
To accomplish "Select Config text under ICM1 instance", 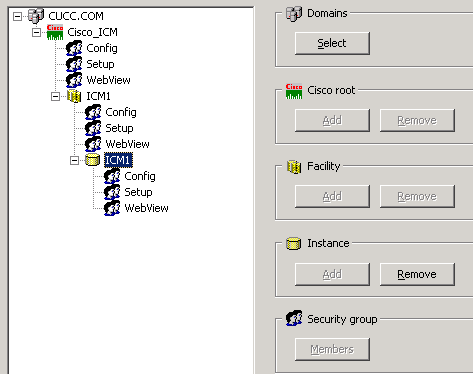I will coord(140,176).
